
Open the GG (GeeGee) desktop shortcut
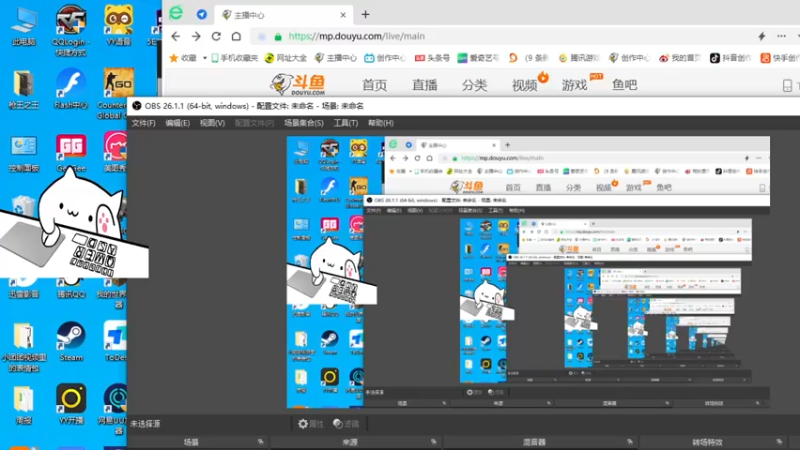(71, 152)
